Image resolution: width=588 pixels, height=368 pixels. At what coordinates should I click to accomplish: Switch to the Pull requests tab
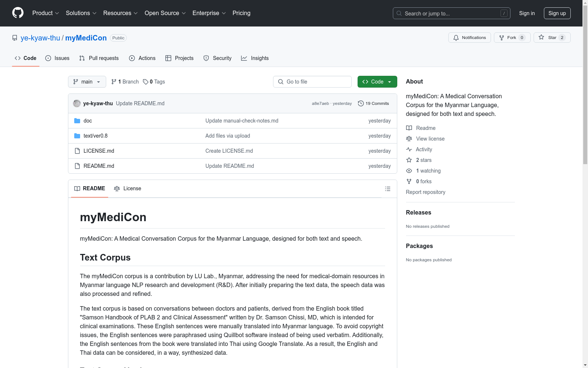pos(99,58)
